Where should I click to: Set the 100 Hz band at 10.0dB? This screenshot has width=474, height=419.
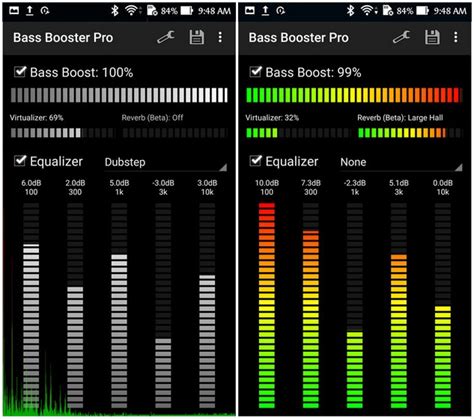267,305
